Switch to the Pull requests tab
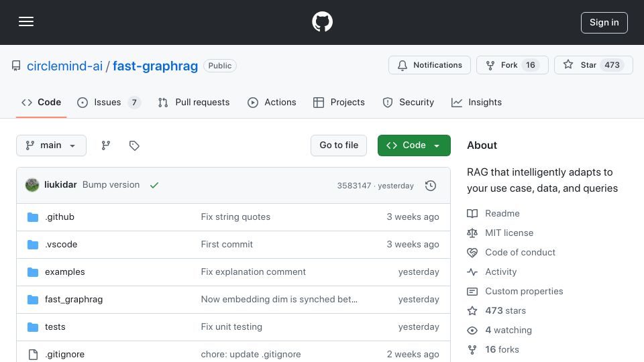The width and height of the screenshot is (644, 362). (194, 102)
